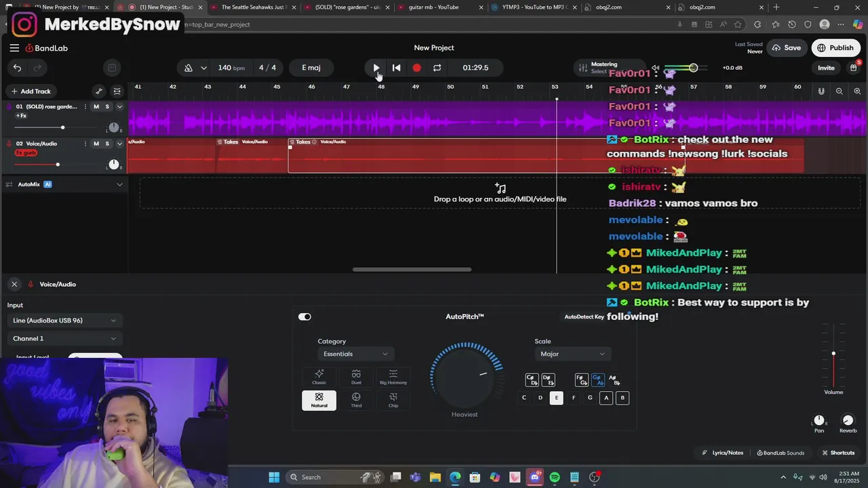Switch to guitar mb - YouTube browser tab

pos(434,7)
